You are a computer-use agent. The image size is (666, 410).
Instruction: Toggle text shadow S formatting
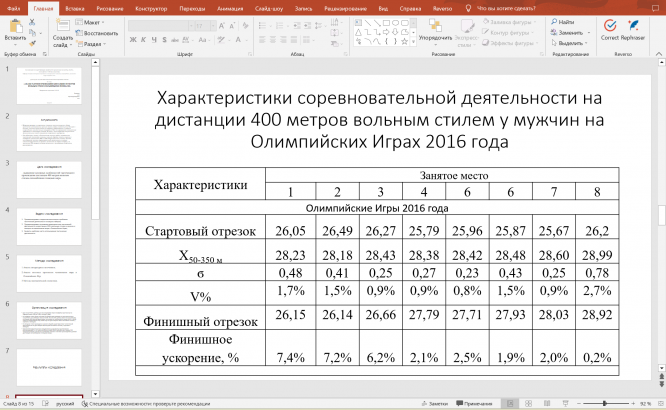coord(164,40)
